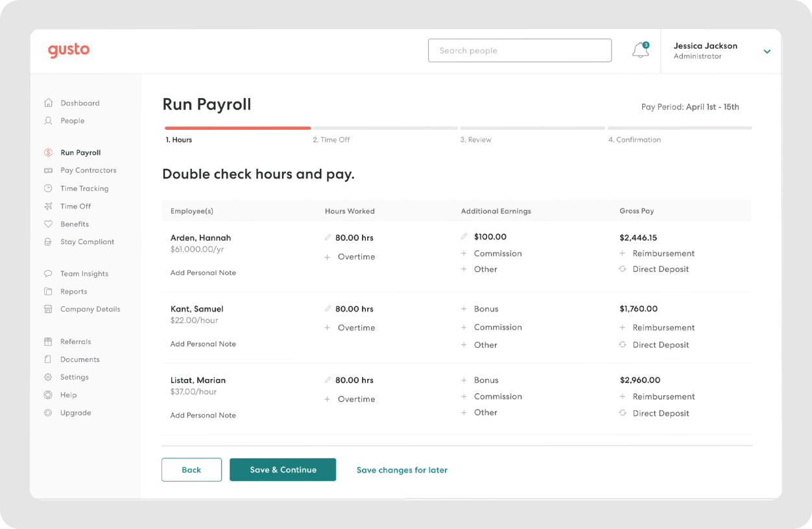Open the notification bell
The height and width of the screenshot is (529, 812).
[639, 50]
